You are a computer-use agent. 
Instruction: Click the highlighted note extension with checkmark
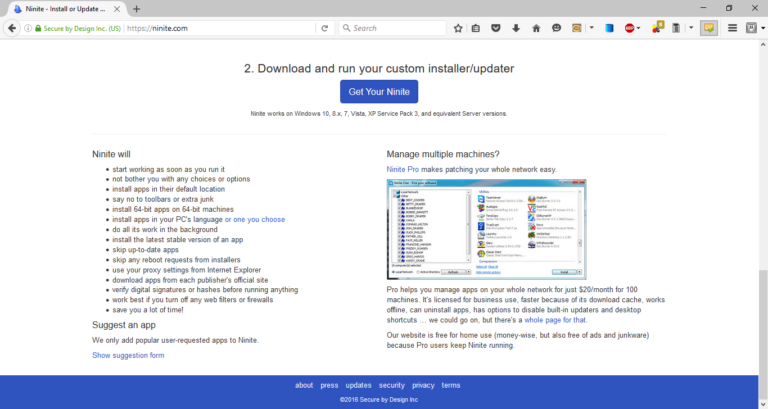[x=709, y=28]
